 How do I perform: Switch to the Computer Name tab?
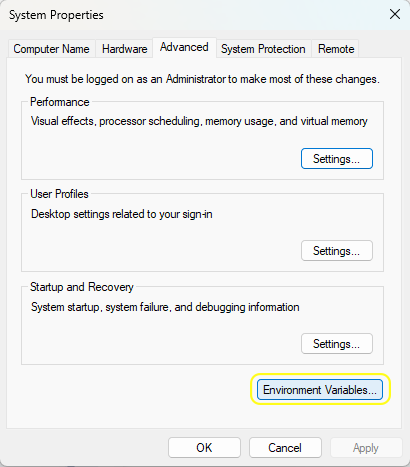51,49
